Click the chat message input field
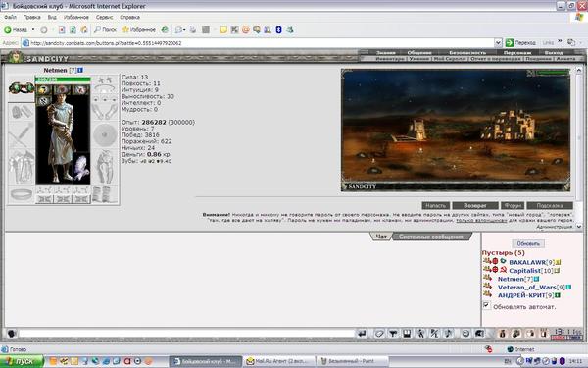 (x=187, y=334)
